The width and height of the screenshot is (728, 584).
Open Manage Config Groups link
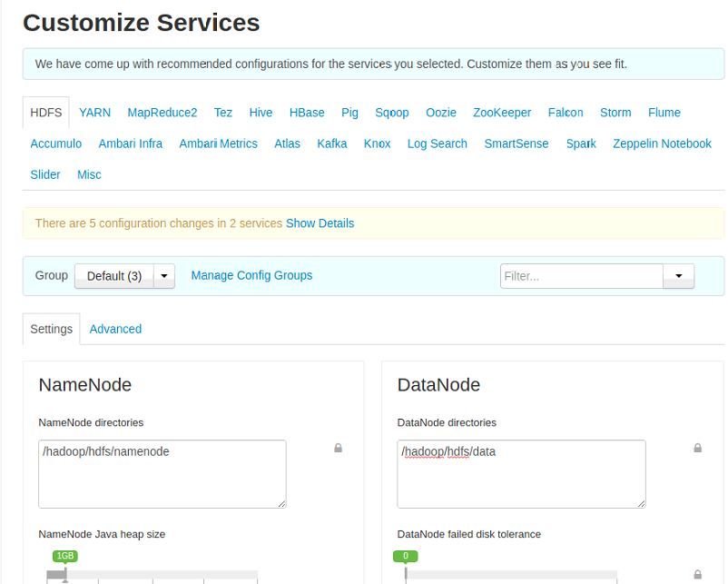coord(251,275)
